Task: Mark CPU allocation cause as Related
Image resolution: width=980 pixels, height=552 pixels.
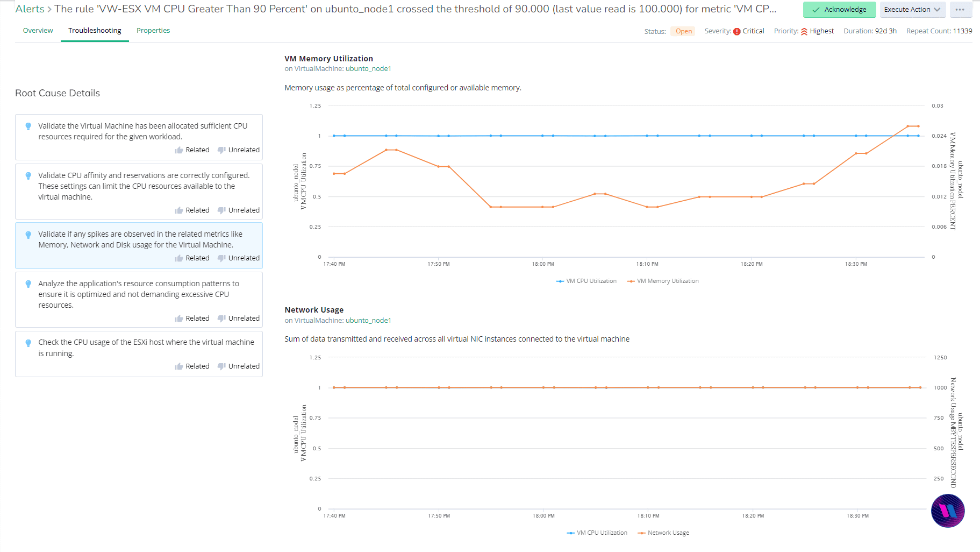Action: click(192, 150)
